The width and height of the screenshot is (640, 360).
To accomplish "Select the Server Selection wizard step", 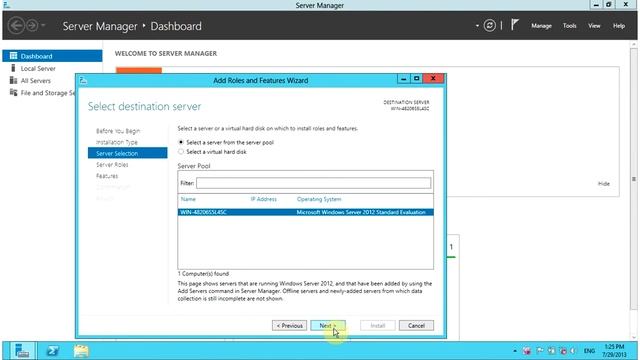I will [x=127, y=153].
